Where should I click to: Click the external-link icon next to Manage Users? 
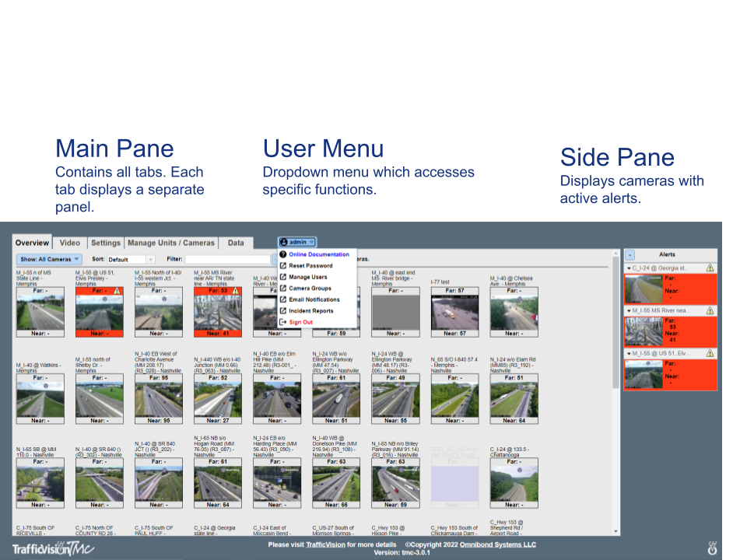283,277
